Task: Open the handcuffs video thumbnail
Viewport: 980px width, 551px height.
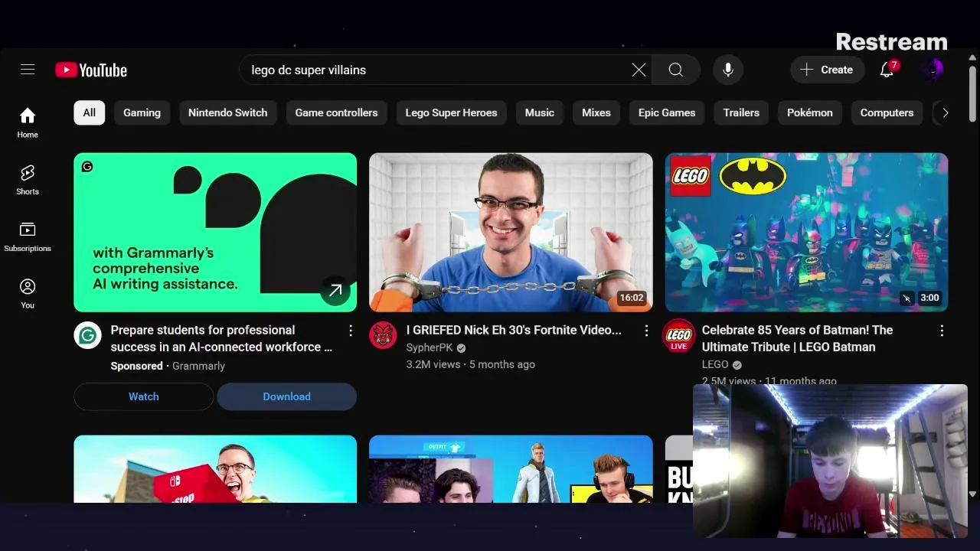Action: 511,232
